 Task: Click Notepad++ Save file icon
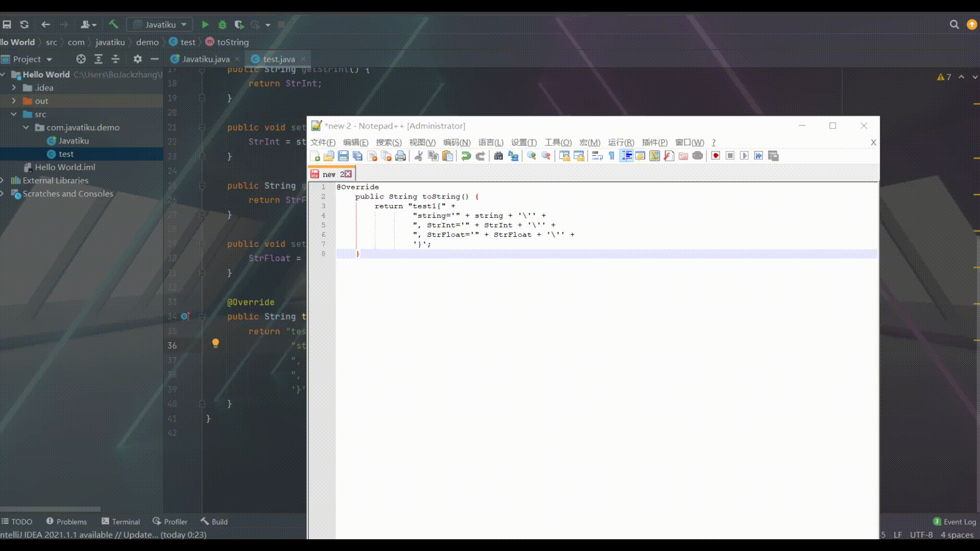click(x=343, y=156)
